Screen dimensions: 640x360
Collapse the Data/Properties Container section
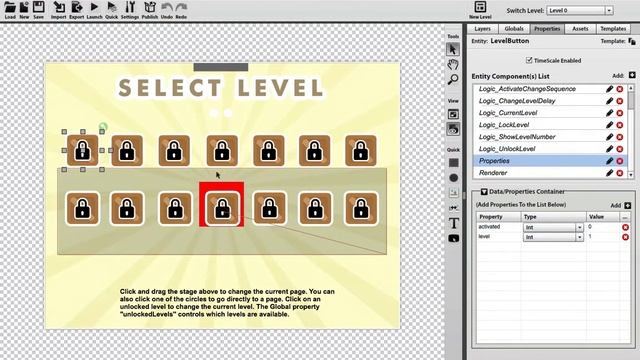pyautogui.click(x=484, y=191)
